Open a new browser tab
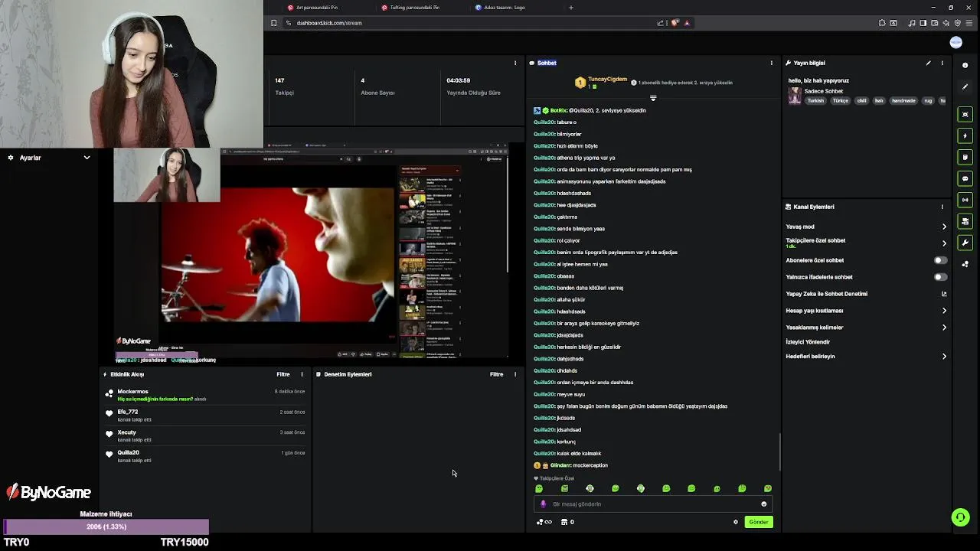 click(x=571, y=8)
